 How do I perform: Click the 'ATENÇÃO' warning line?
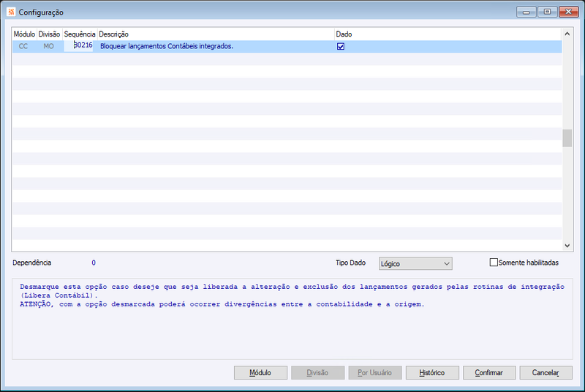point(222,304)
